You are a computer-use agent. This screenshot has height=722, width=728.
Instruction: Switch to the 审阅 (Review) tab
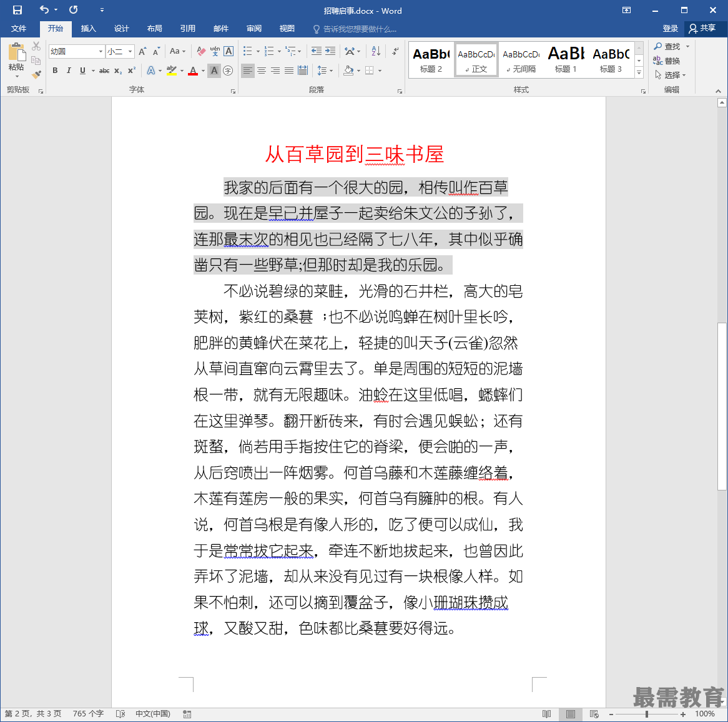click(254, 29)
